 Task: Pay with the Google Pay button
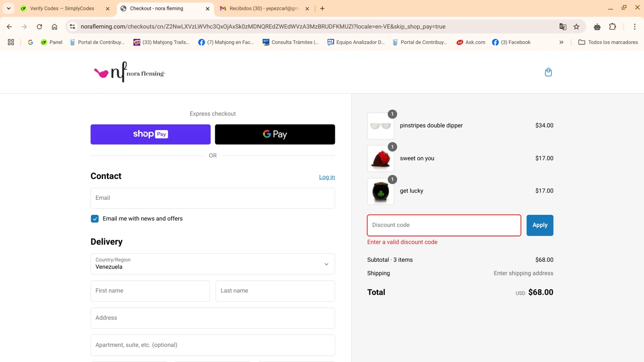click(275, 134)
